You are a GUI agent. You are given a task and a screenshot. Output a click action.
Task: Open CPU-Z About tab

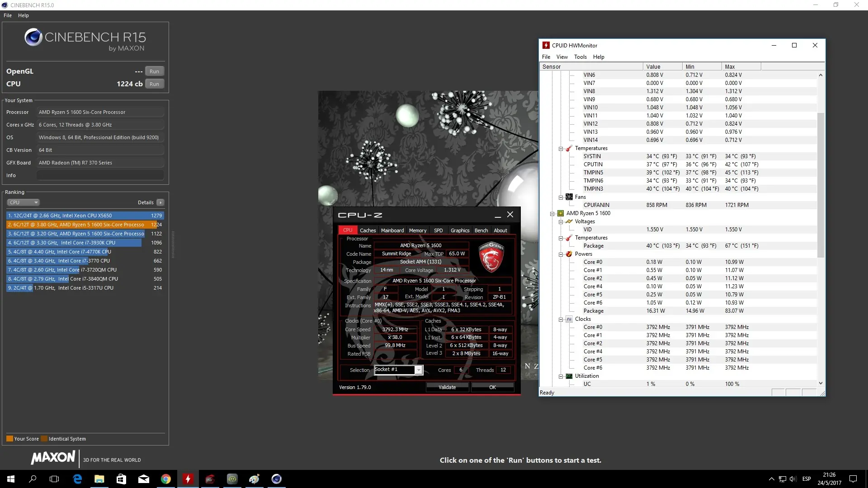(500, 230)
